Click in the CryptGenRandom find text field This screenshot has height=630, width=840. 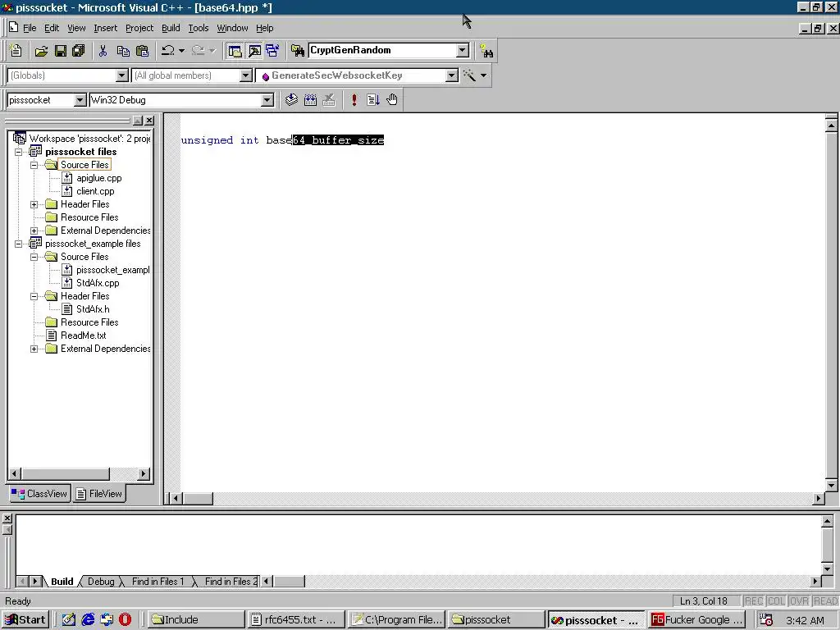point(382,50)
